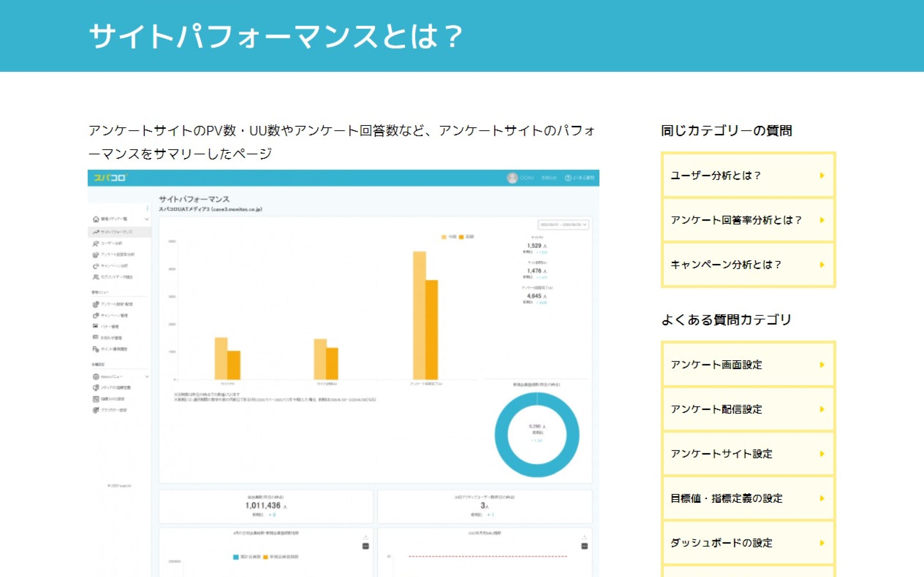Click the home icon in dashboard sidebar
The image size is (924, 577).
(x=96, y=219)
